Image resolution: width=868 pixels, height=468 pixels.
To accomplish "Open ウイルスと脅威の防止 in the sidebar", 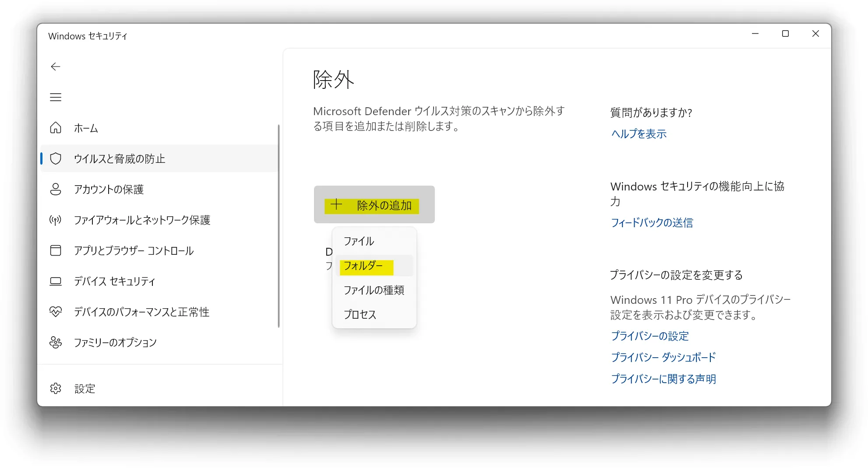I will (x=159, y=158).
